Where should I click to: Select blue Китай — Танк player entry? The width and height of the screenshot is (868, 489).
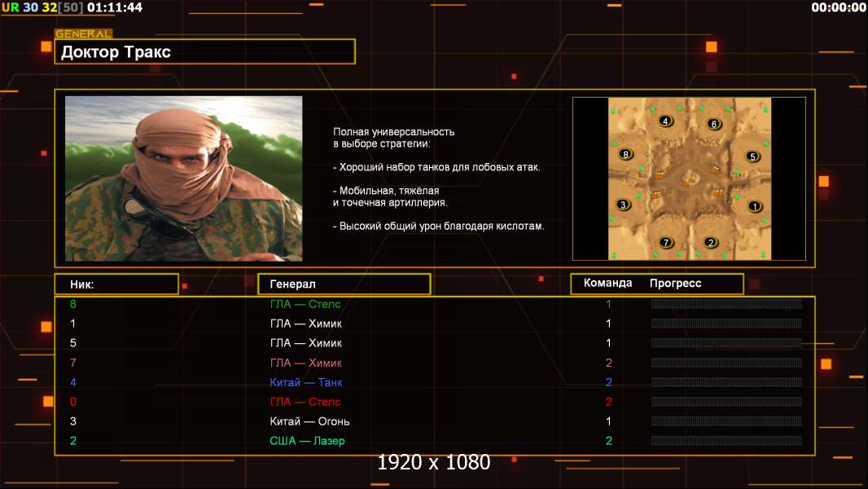click(x=306, y=382)
